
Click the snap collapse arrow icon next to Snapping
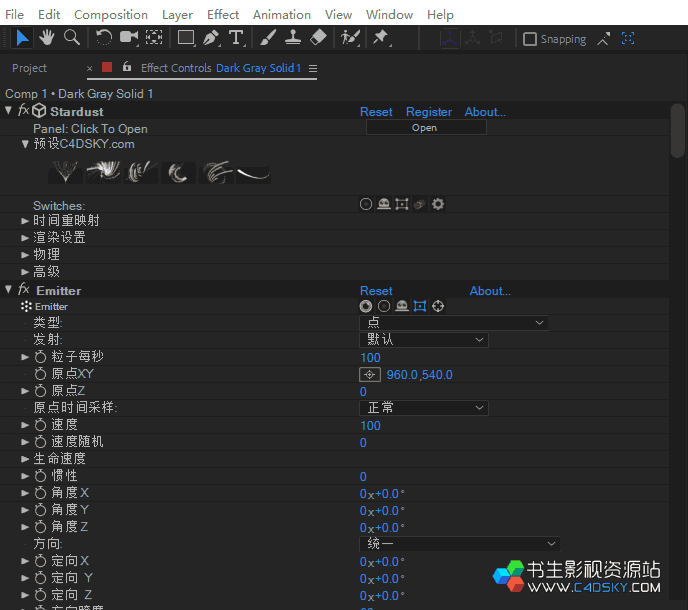tap(604, 39)
